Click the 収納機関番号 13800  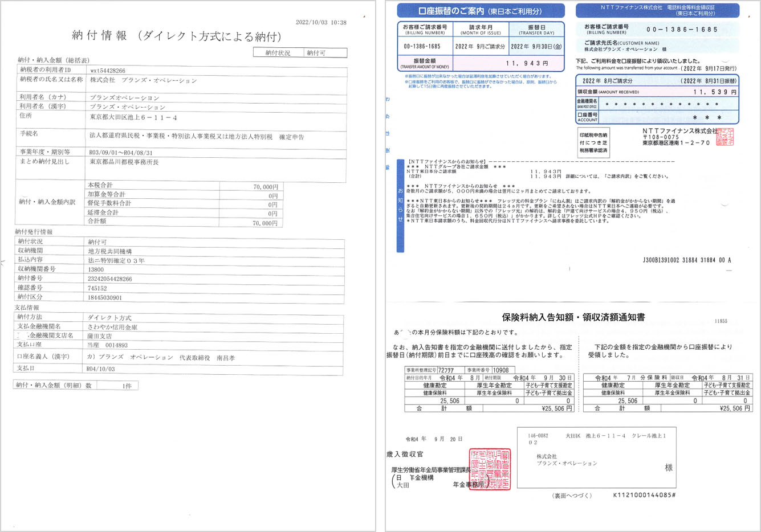point(96,269)
